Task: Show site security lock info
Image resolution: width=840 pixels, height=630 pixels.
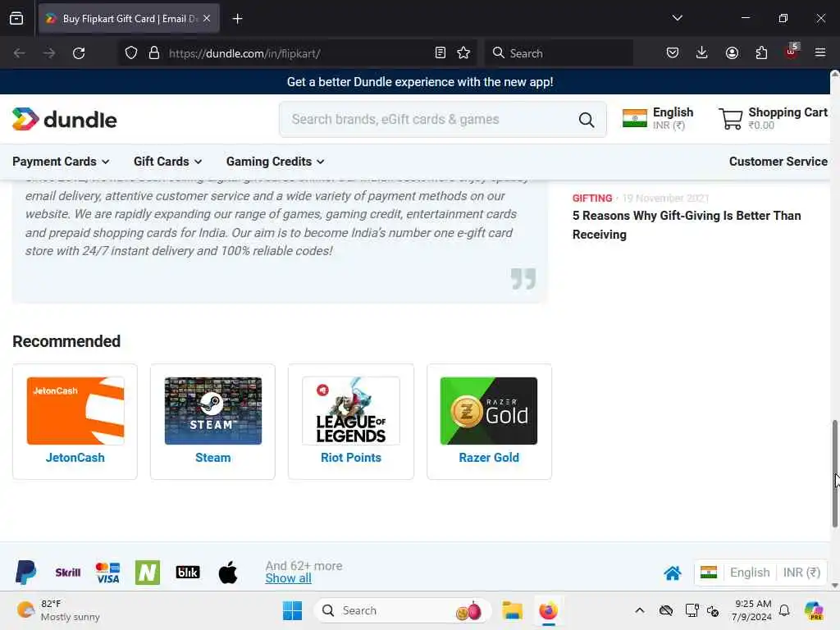Action: (x=154, y=53)
